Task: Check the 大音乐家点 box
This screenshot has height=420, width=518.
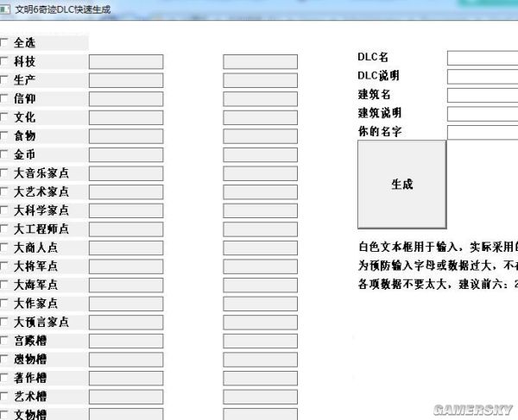Action: pos(4,172)
